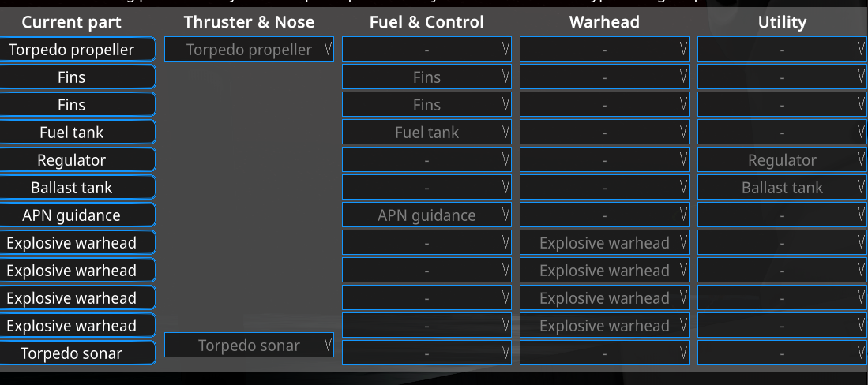Open the Torpedo sonar Thruster & Nose dropdown
The width and height of the screenshot is (868, 385).
click(x=249, y=346)
